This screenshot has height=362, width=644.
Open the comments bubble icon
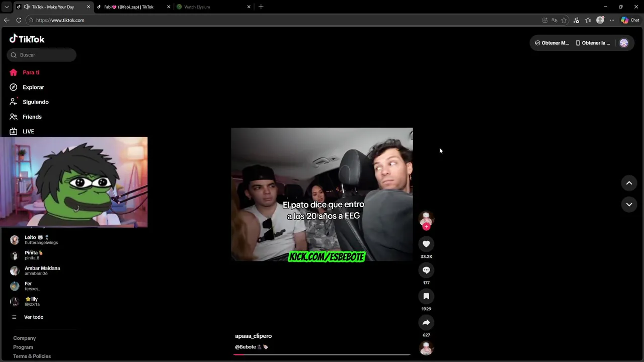426,270
